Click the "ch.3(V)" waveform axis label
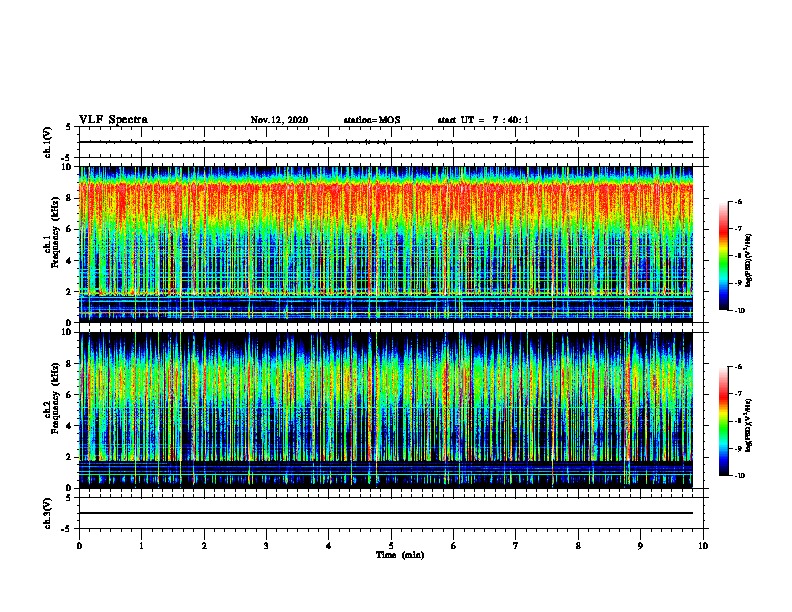Viewport: 792px width, 612px height. pyautogui.click(x=47, y=513)
